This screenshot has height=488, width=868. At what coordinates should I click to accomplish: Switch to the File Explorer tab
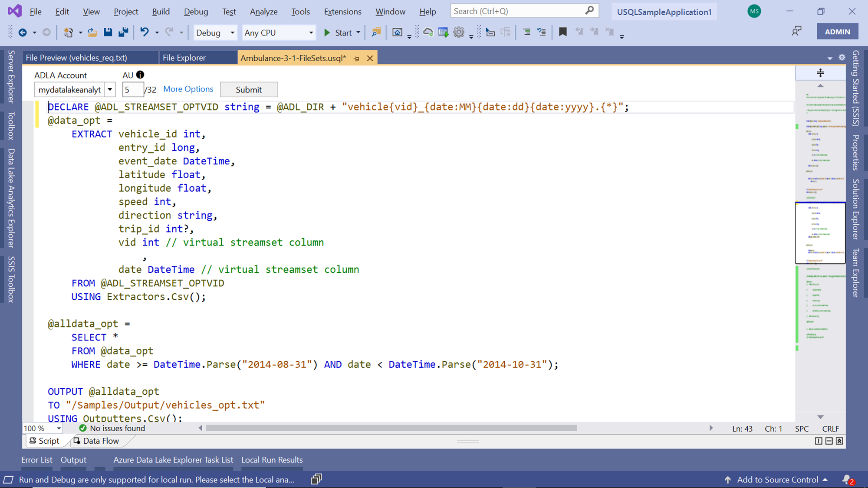184,58
